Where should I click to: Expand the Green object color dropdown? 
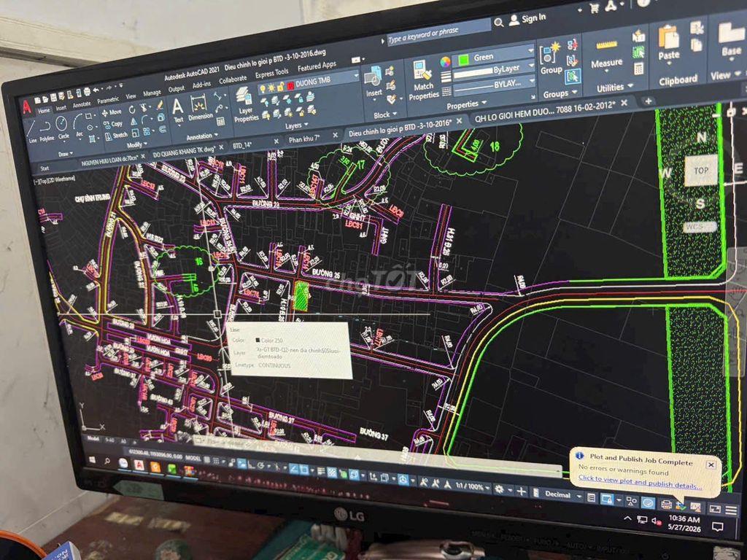[x=530, y=50]
